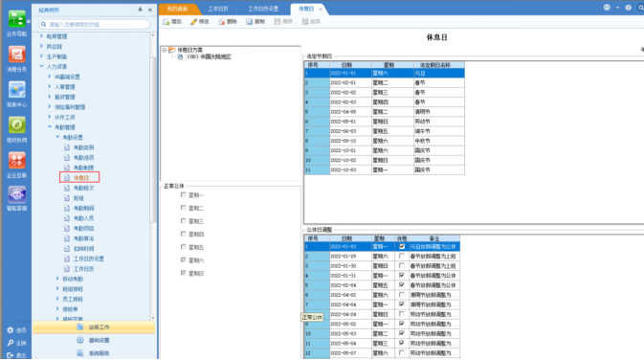Select the 2022-04-05 清明节 holiday row

pos(385,112)
